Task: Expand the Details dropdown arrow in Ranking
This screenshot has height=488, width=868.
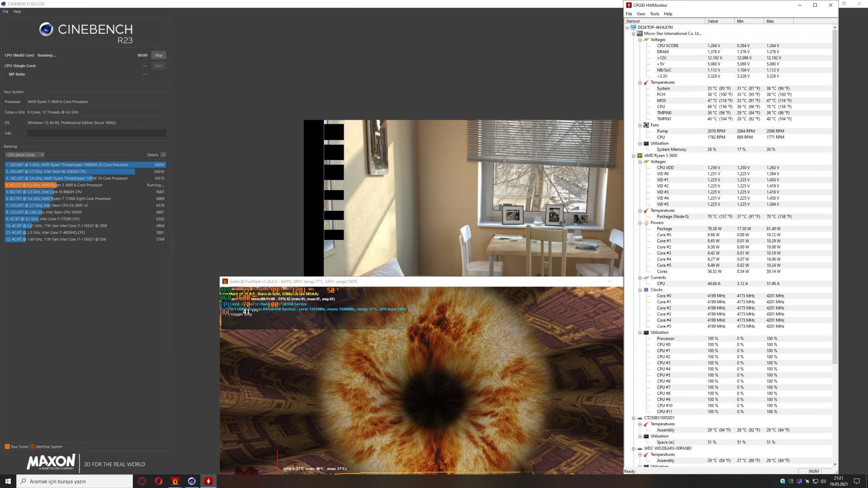Action: [x=163, y=155]
